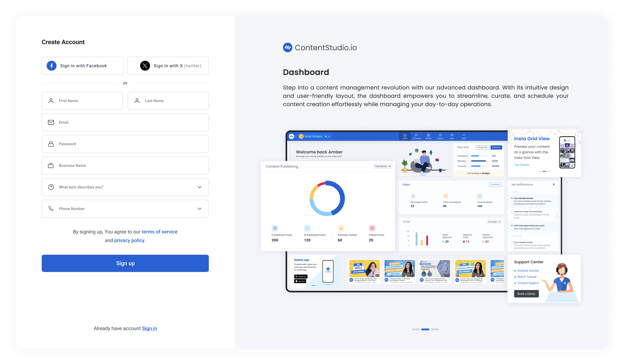Click the 'Sign up' button
The height and width of the screenshot is (364, 624).
(x=125, y=263)
